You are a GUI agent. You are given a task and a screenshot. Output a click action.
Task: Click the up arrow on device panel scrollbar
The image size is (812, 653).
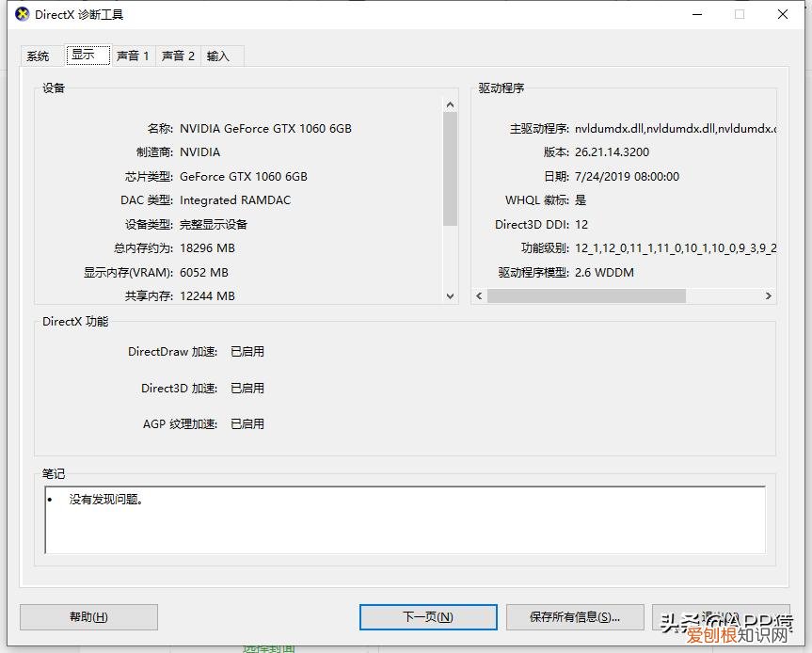point(448,104)
